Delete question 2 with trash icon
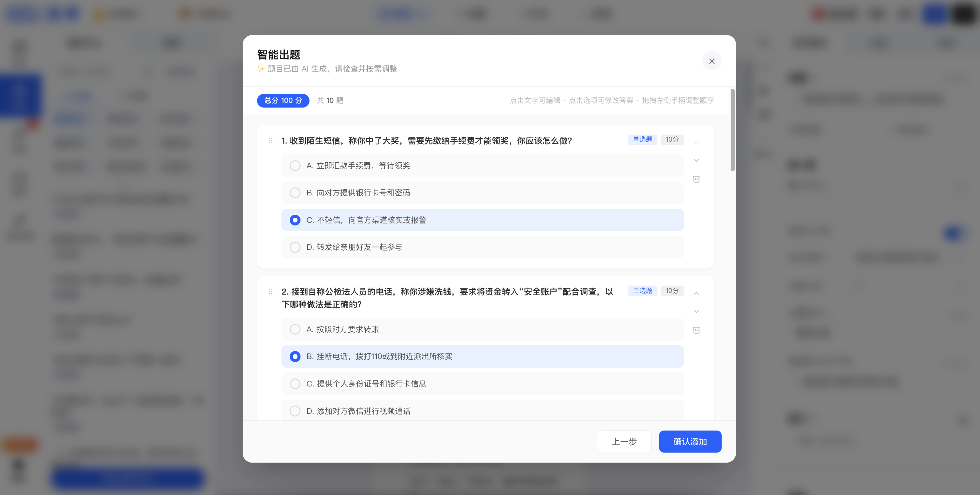980x495 pixels. click(696, 330)
